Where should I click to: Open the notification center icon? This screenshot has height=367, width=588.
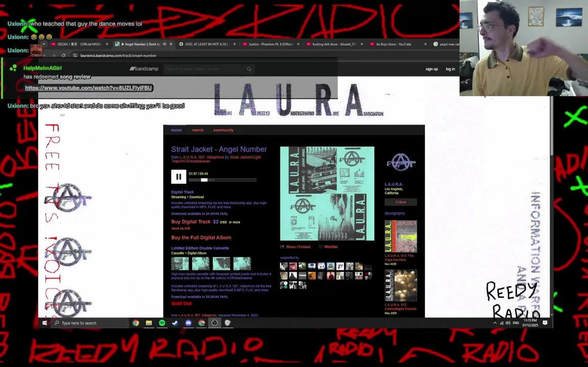pyautogui.click(x=545, y=323)
